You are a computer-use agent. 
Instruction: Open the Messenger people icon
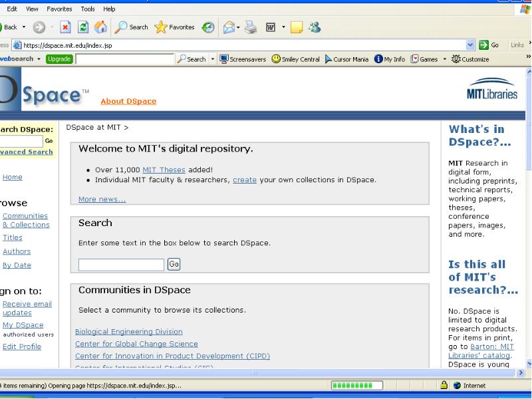click(x=315, y=27)
